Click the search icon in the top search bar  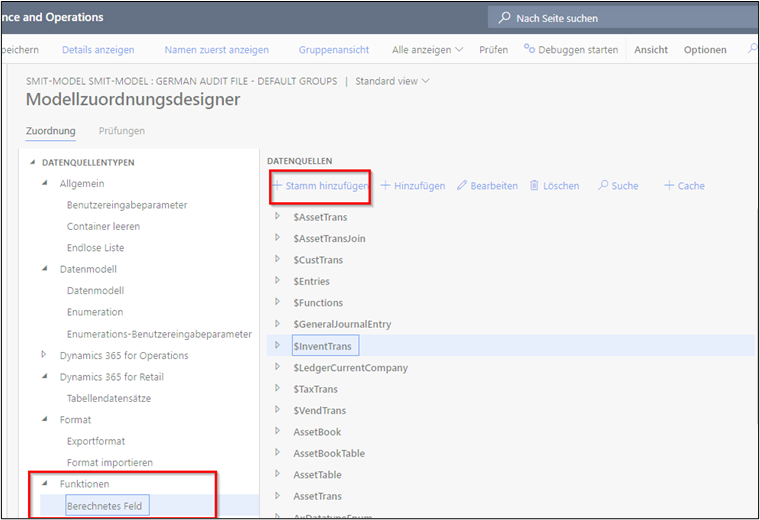tap(505, 18)
